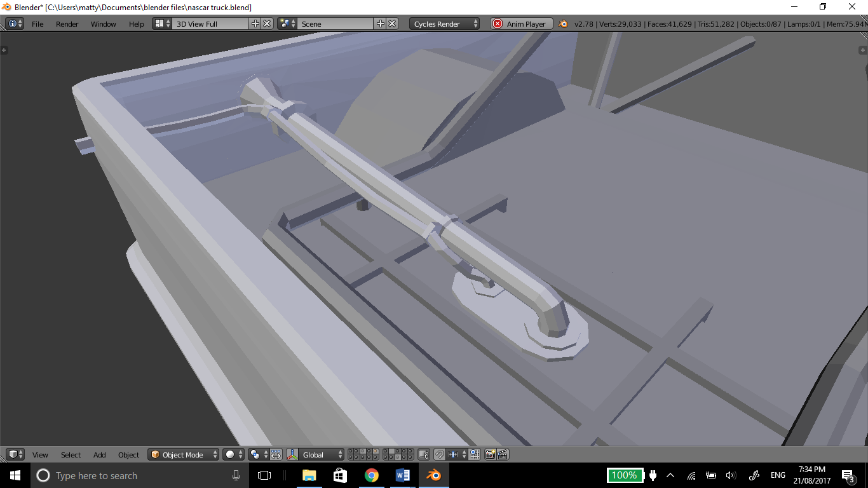The image size is (868, 488).
Task: Click the 'Type here to search' box
Action: pyautogui.click(x=140, y=475)
